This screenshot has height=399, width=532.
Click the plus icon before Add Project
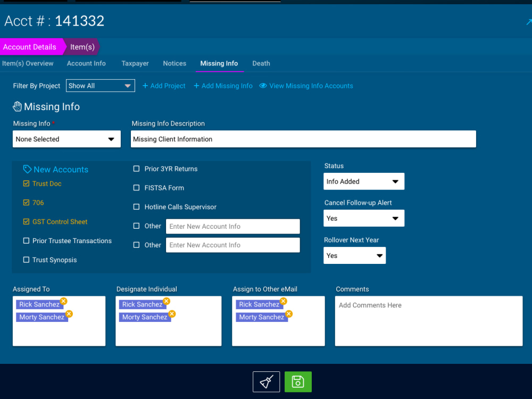tap(145, 86)
